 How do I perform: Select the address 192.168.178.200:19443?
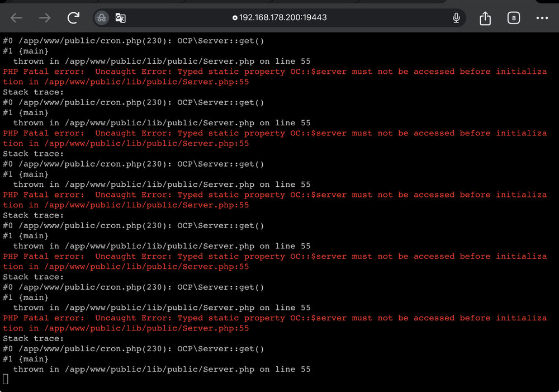click(283, 17)
